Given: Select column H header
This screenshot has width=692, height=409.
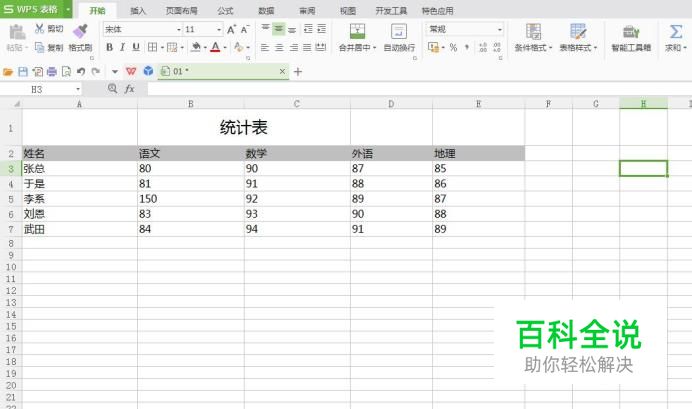Looking at the screenshot, I should 643,104.
